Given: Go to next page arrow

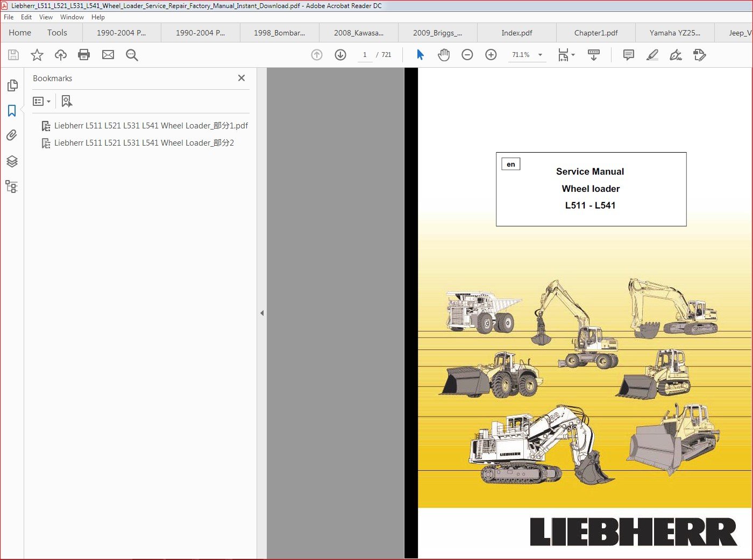Looking at the screenshot, I should coord(340,55).
